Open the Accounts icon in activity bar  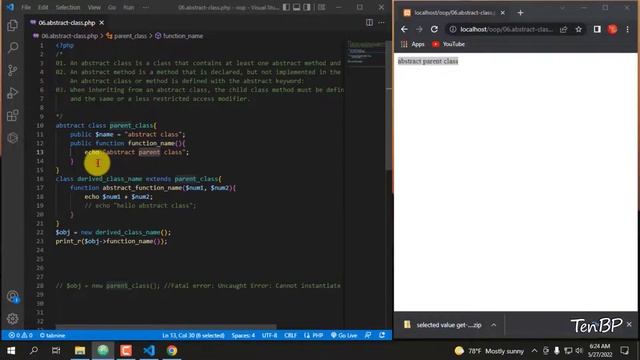pos(13,296)
